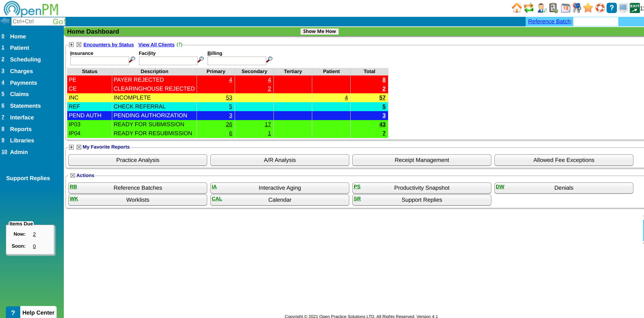Screen dimensions: 644x318
Task: Click the Show Me How button
Action: point(319,31)
